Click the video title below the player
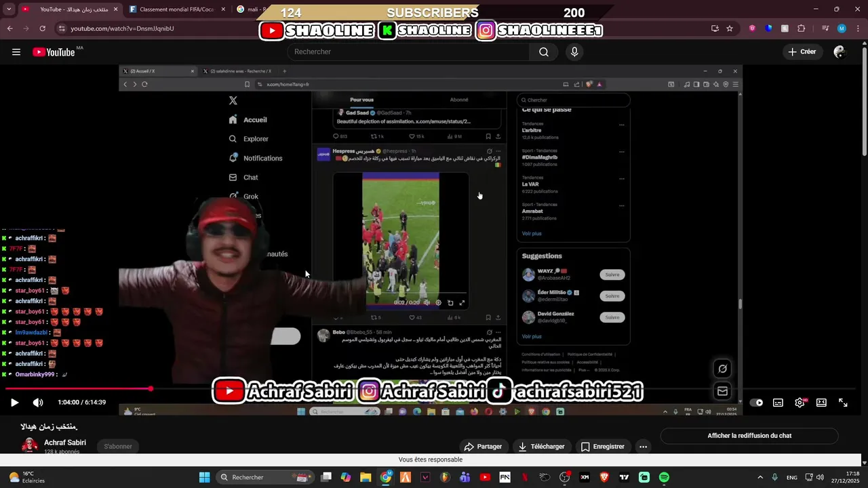The image size is (868, 488). point(50,426)
